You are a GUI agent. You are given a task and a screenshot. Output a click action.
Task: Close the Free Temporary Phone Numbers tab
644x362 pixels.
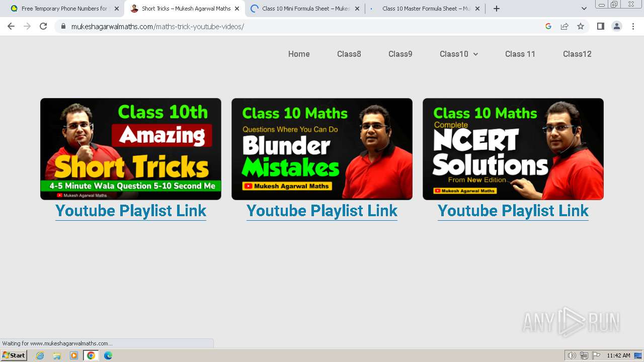(117, 9)
